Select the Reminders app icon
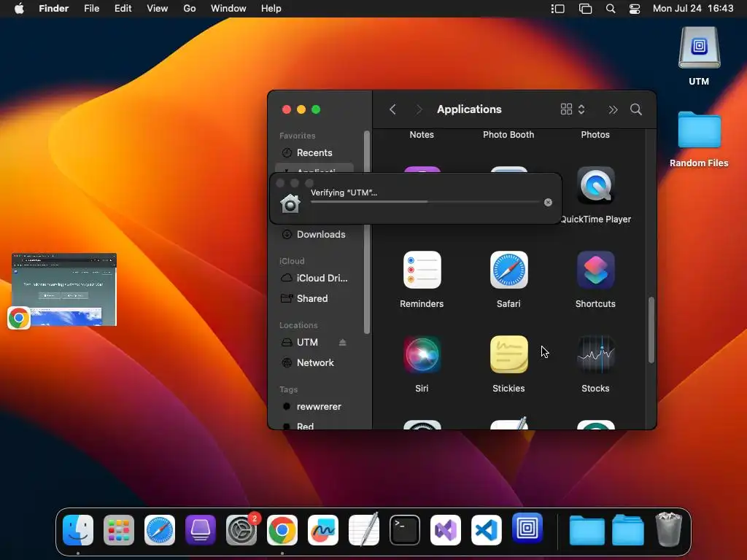 pos(422,270)
